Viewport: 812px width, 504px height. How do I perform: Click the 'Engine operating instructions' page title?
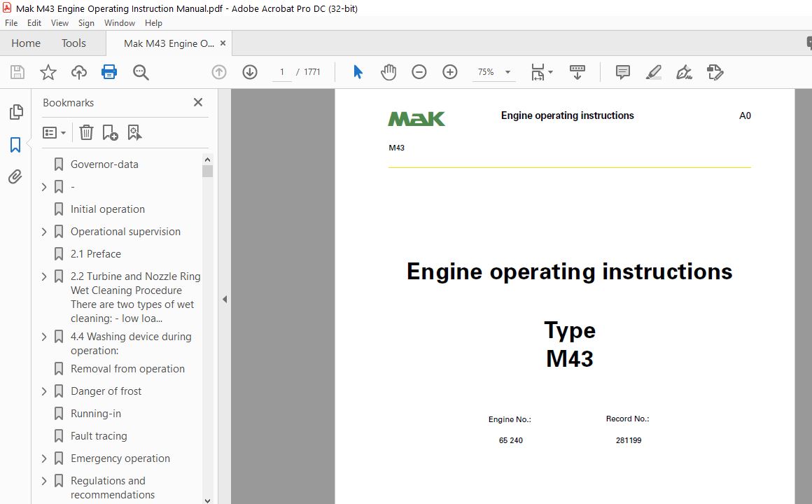coord(569,272)
